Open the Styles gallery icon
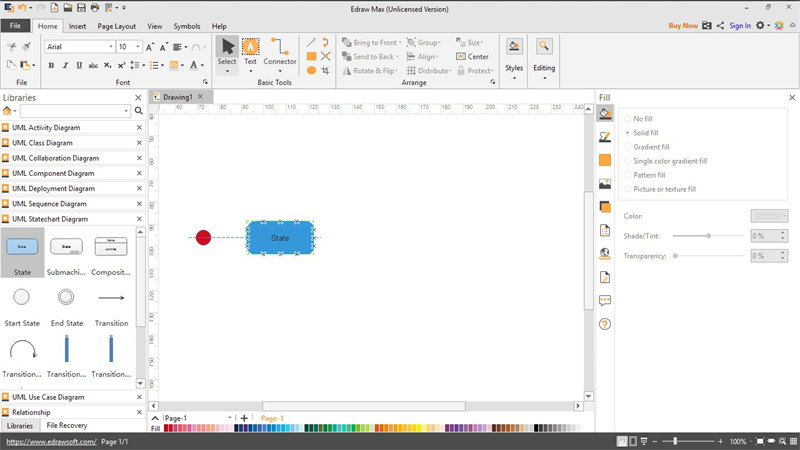 point(513,46)
